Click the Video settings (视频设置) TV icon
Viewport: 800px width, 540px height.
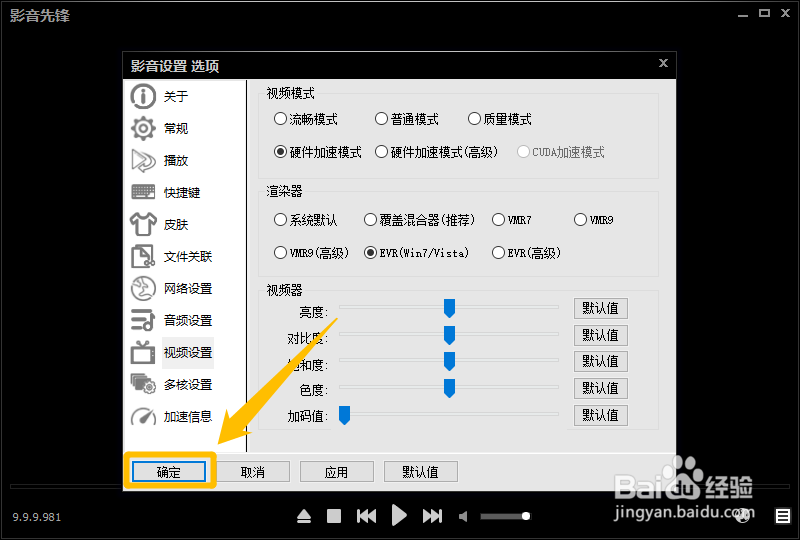coord(143,352)
